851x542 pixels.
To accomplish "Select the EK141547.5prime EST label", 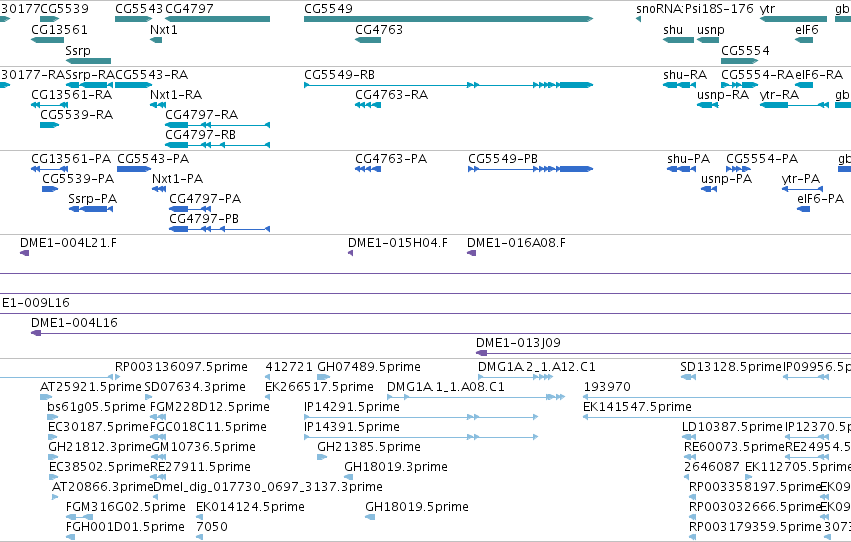I will (637, 407).
